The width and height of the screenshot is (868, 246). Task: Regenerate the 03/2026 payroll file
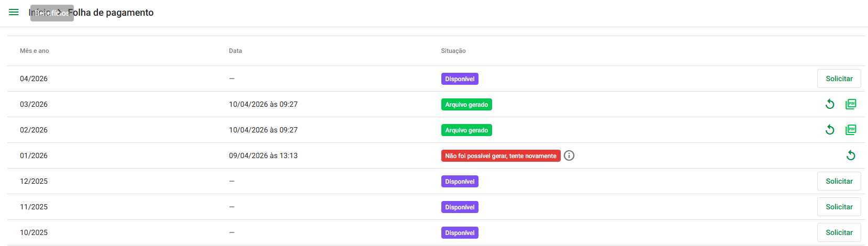pyautogui.click(x=830, y=104)
